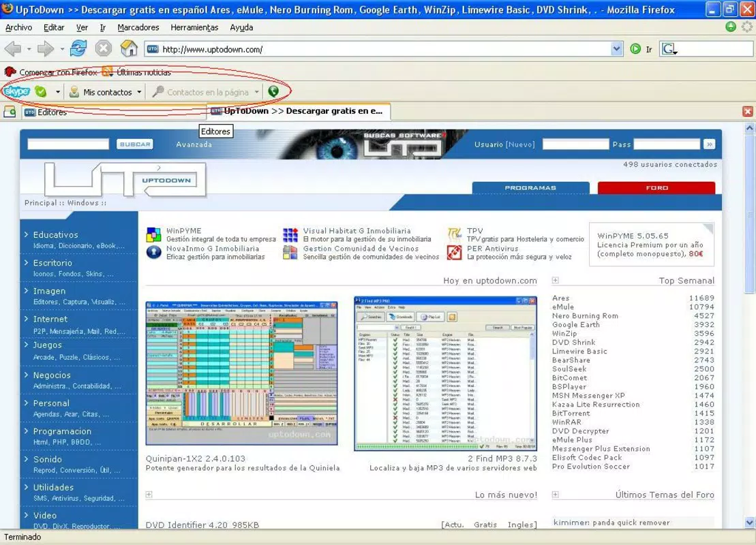
Task: Open WinRAR in Top Semanal list
Action: pyautogui.click(x=566, y=422)
